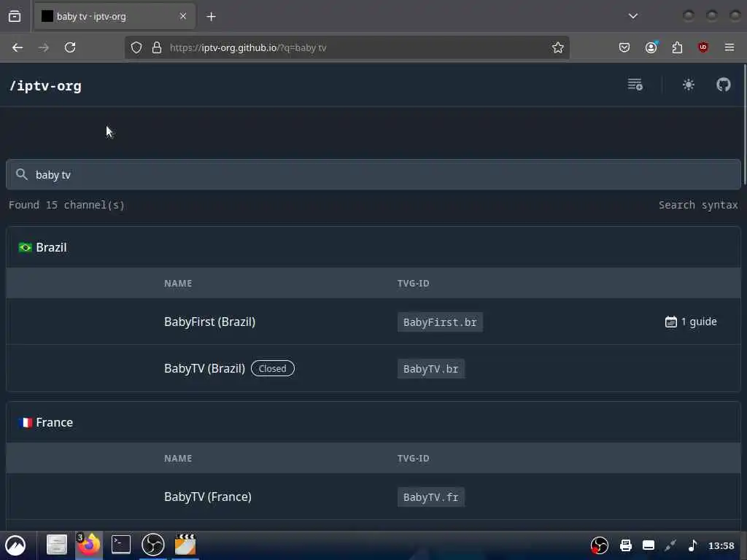This screenshot has width=747, height=560.
Task: Click the Closed badge on BabyTV Brazil
Action: click(x=273, y=368)
